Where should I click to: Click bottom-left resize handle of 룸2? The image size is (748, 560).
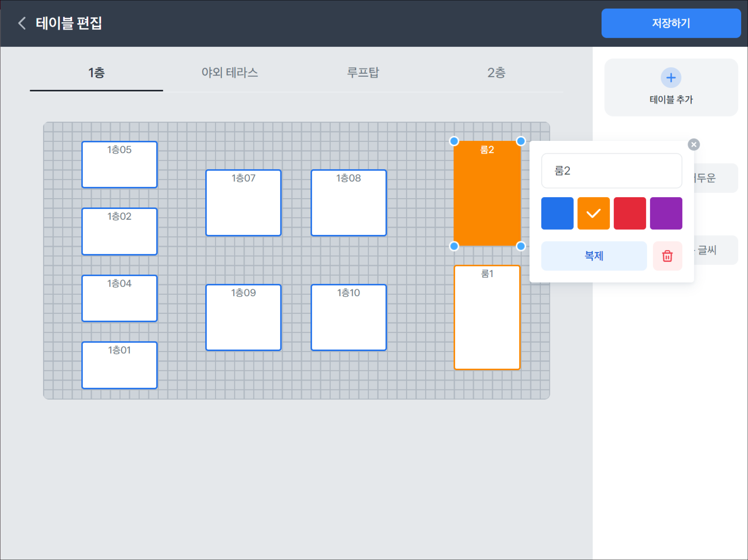[x=454, y=246]
